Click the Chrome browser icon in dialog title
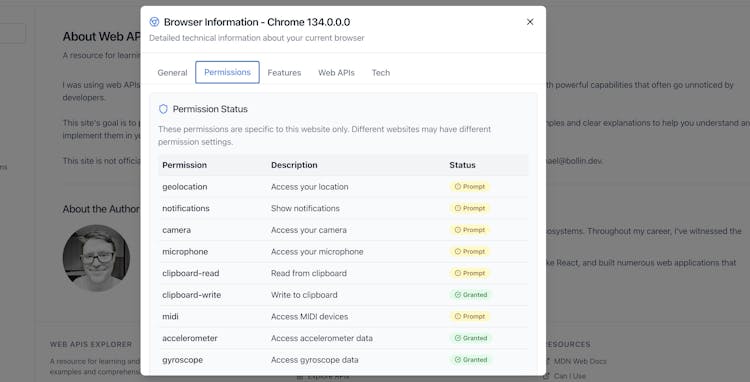 154,22
